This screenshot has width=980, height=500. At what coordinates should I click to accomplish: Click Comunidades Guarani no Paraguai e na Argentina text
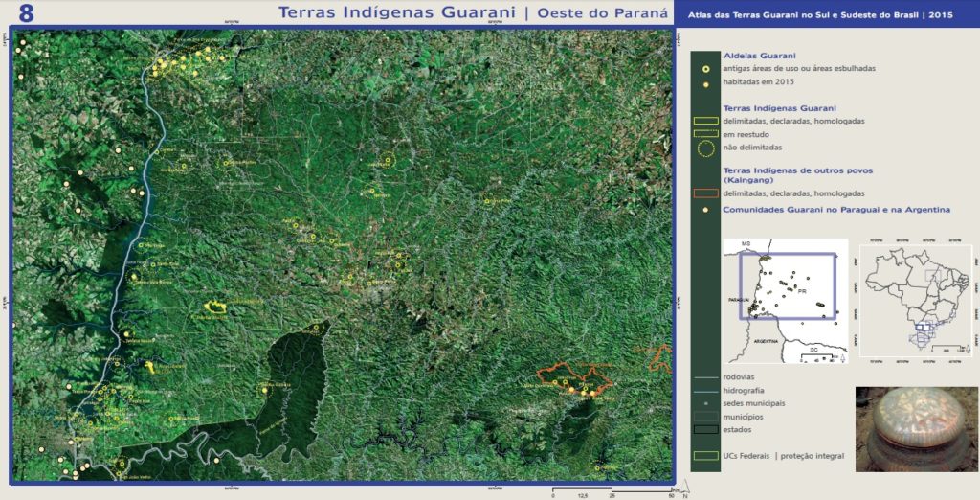tap(836, 210)
